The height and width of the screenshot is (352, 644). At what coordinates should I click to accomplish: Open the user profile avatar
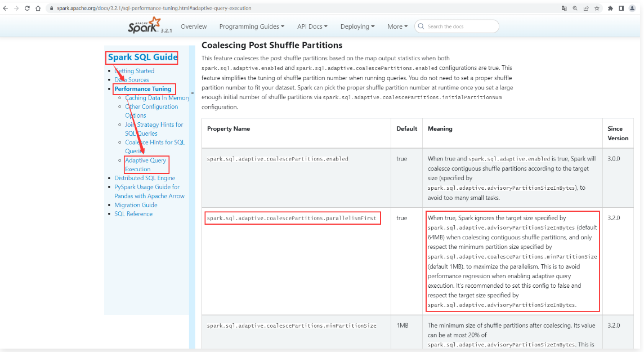(632, 8)
